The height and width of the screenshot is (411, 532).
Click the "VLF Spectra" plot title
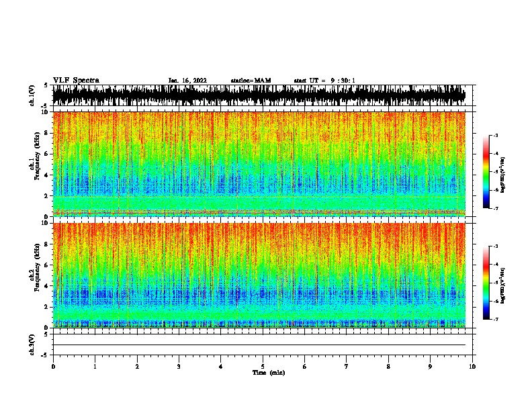[76, 81]
